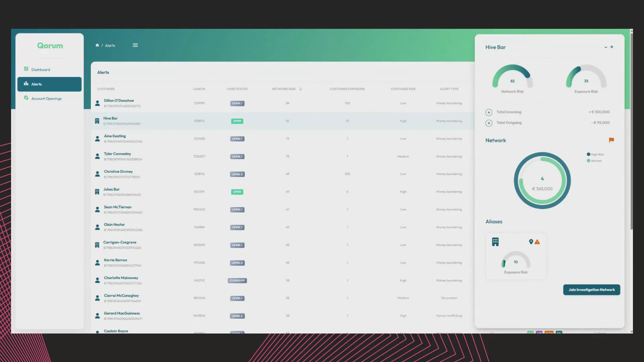Click person icon for Kerrie Barron

(97, 263)
